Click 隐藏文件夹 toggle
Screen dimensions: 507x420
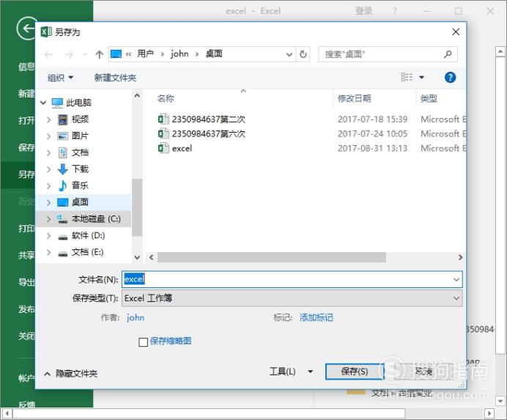[71, 374]
